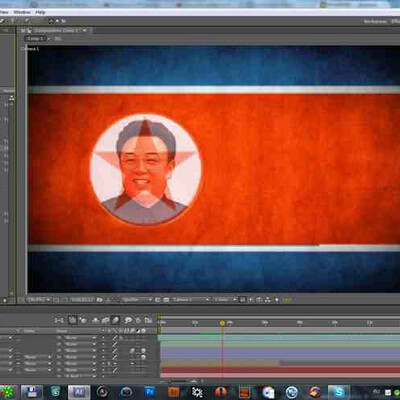Take a snapshot with the camera icon
Screen dimensions: 400x400
[99, 300]
